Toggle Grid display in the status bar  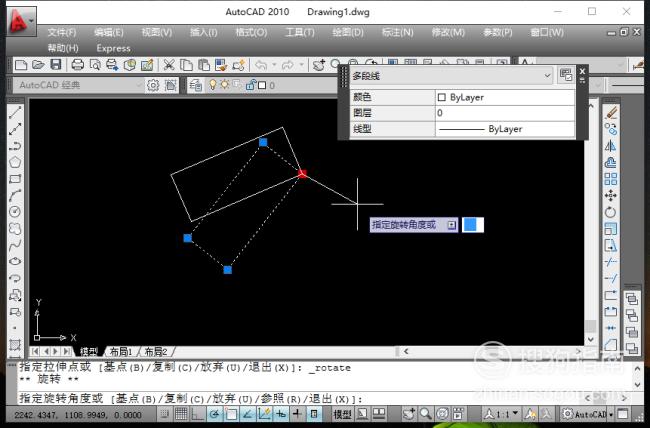(x=181, y=413)
